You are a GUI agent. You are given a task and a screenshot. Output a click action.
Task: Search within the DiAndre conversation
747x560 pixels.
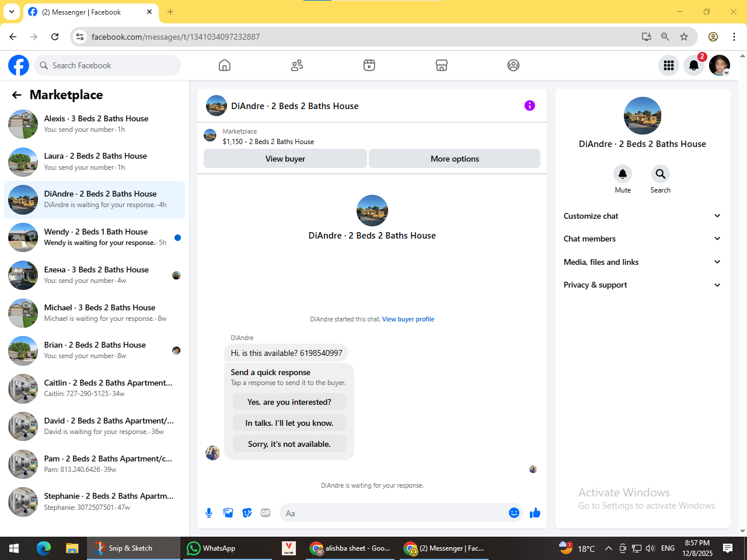coord(661,174)
